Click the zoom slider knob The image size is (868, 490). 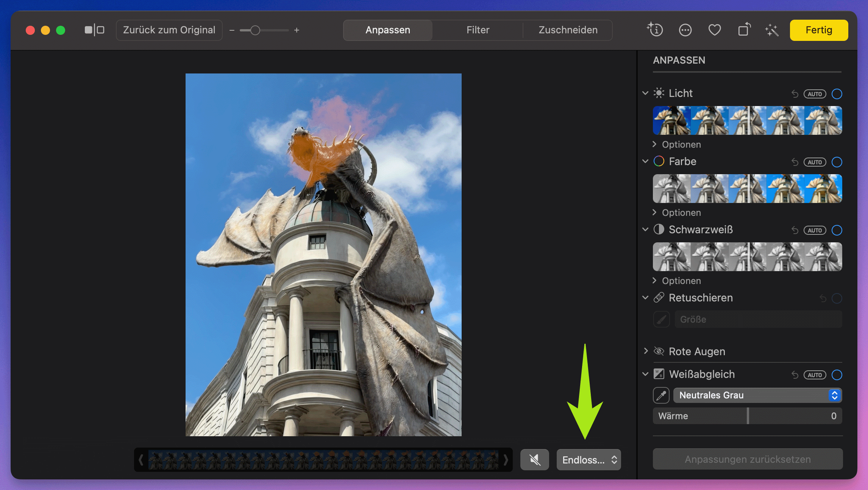(x=255, y=30)
